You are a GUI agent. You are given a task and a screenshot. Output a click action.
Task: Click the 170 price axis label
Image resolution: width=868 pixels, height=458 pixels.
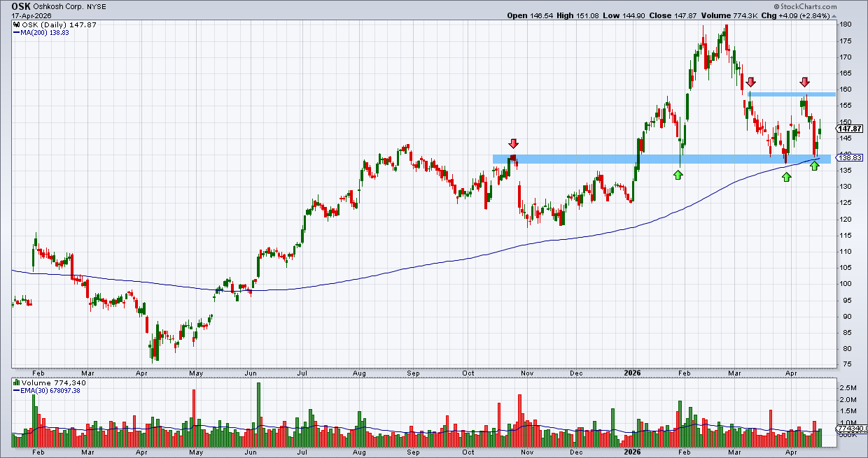(x=846, y=57)
